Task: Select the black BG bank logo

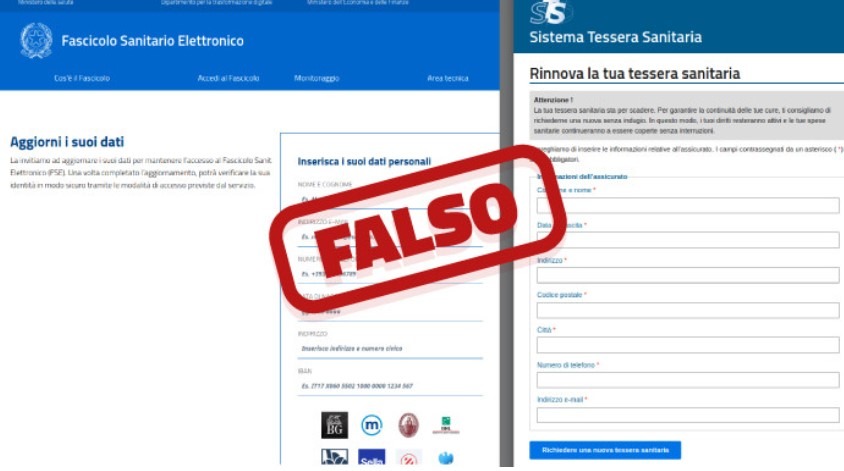Action: (x=334, y=425)
